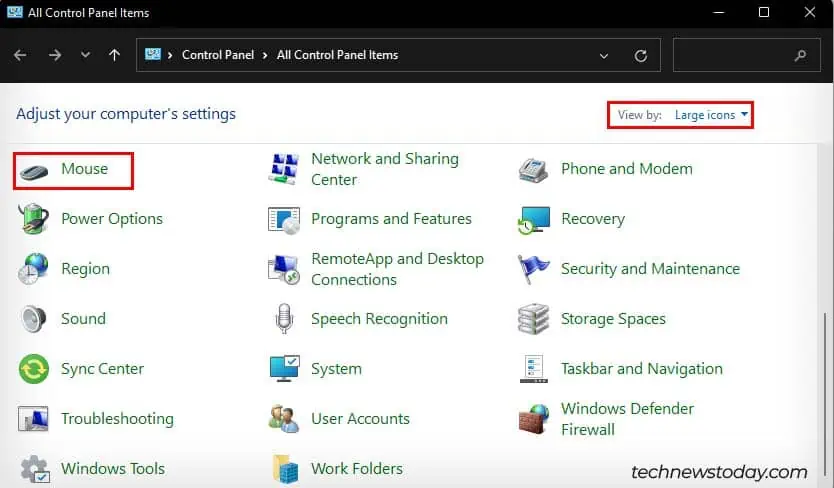Open the Mouse settings icon
The height and width of the screenshot is (488, 834).
pos(34,171)
